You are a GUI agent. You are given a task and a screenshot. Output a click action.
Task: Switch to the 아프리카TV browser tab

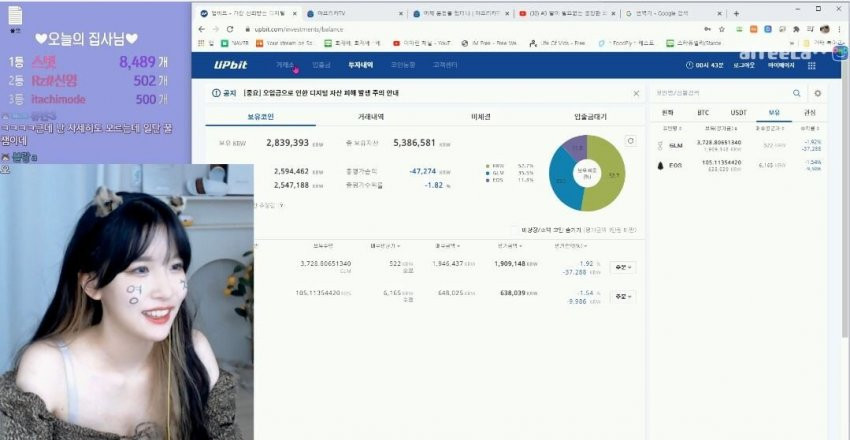(353, 14)
